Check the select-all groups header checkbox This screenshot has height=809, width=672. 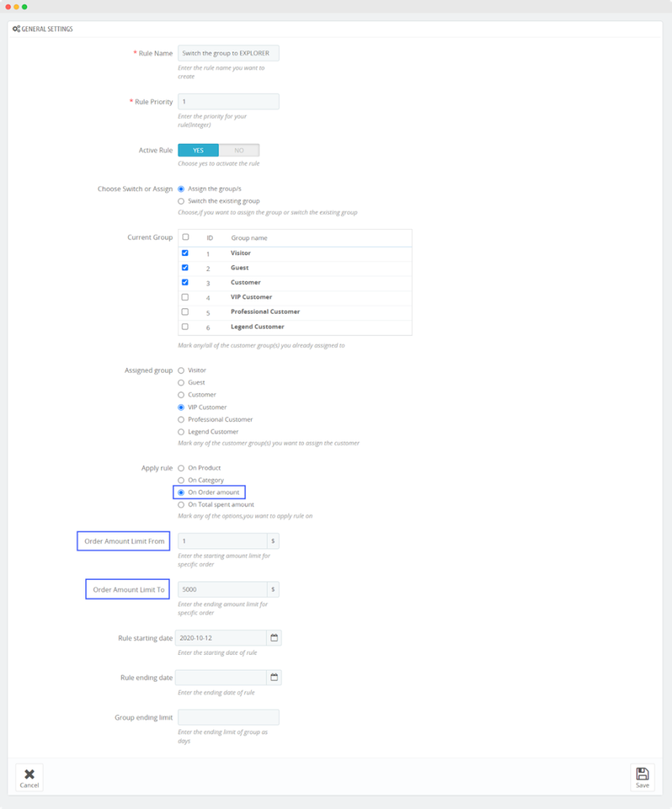(185, 237)
